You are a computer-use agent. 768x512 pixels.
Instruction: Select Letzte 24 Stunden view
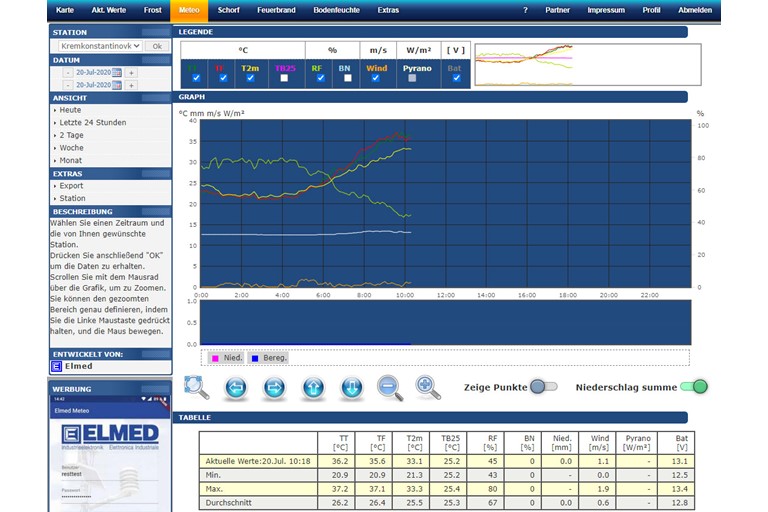point(92,122)
